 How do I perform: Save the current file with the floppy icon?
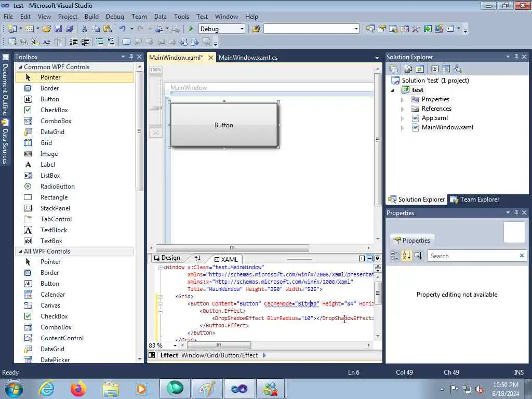[x=58, y=29]
